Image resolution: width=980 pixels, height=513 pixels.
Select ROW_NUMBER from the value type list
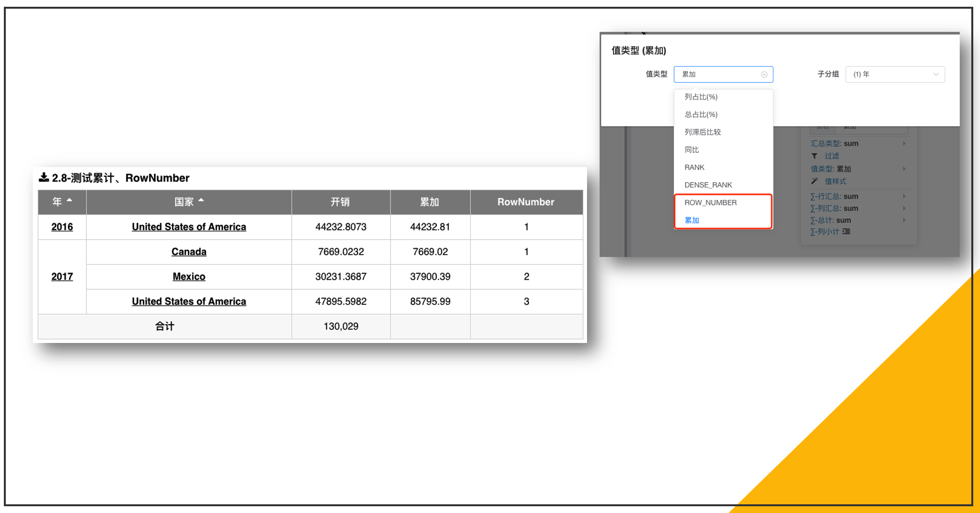[x=710, y=202]
